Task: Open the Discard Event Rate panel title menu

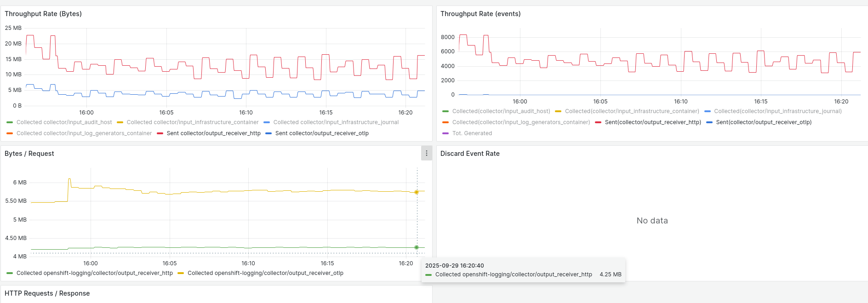Action: (470, 154)
